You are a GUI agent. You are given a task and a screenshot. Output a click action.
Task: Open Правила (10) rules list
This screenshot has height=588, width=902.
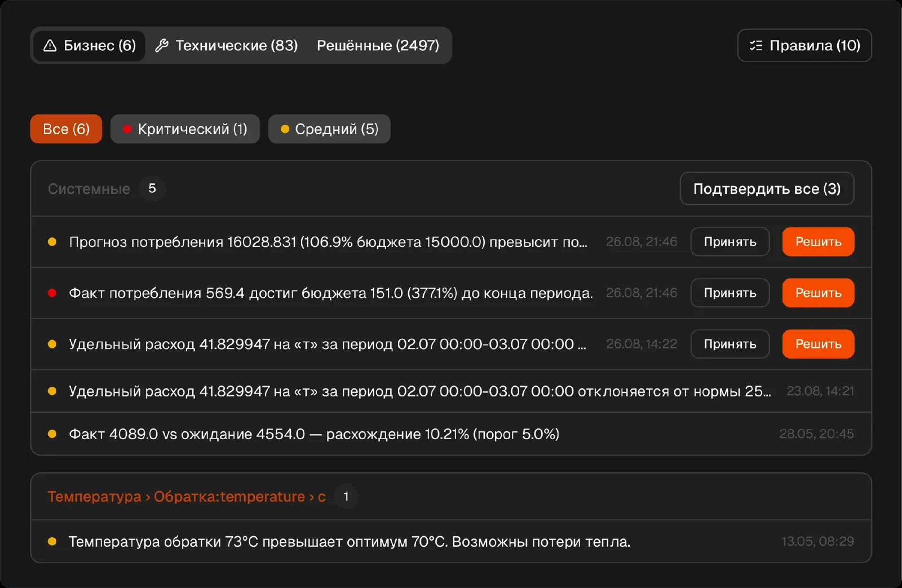click(804, 46)
